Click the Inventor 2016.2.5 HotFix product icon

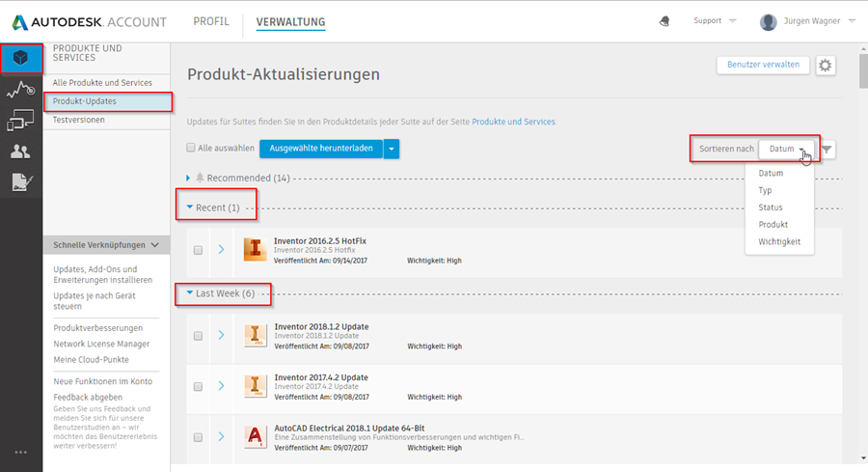(x=256, y=249)
